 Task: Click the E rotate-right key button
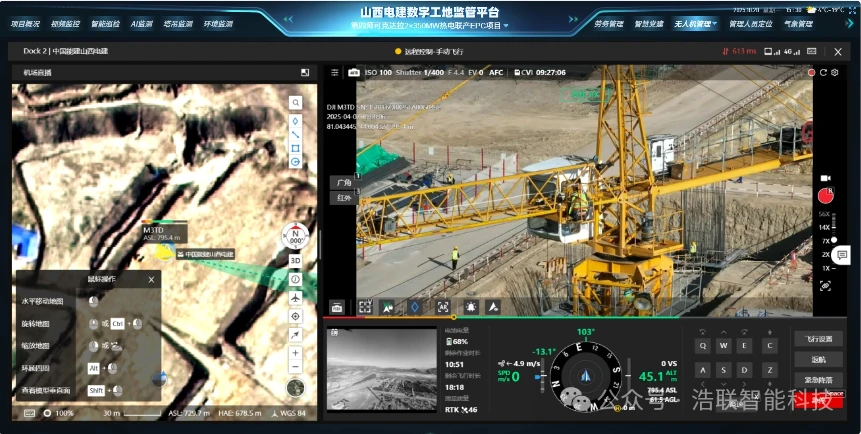pyautogui.click(x=744, y=346)
